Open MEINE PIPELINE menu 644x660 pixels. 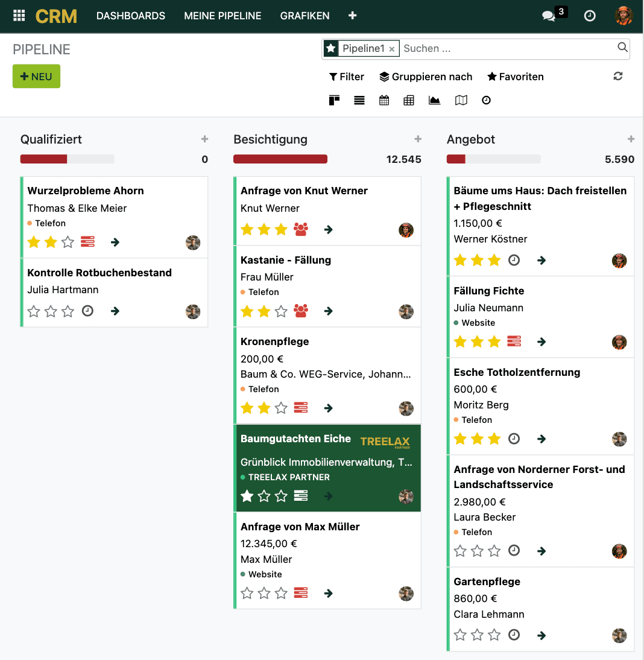(223, 16)
